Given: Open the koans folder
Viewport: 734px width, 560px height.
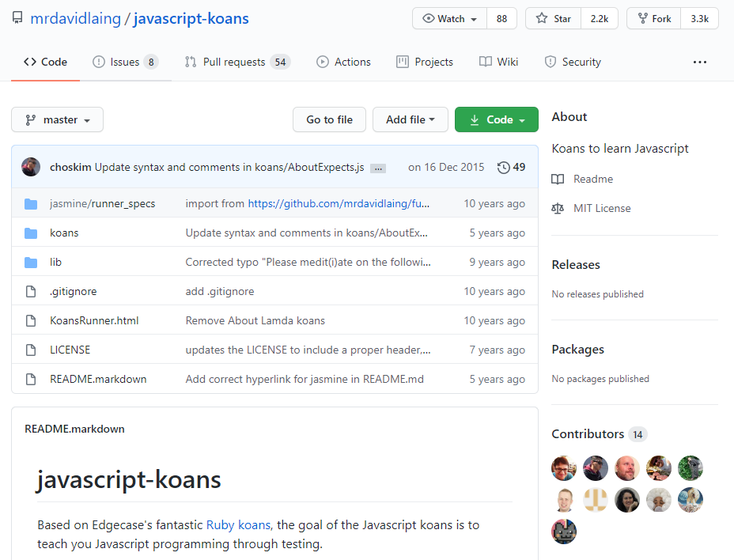Looking at the screenshot, I should pos(64,233).
